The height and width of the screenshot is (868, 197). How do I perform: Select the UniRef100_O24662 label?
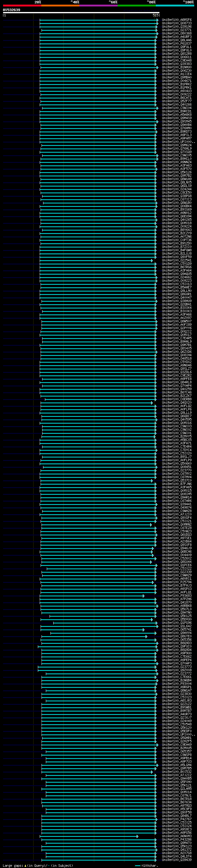176,277
